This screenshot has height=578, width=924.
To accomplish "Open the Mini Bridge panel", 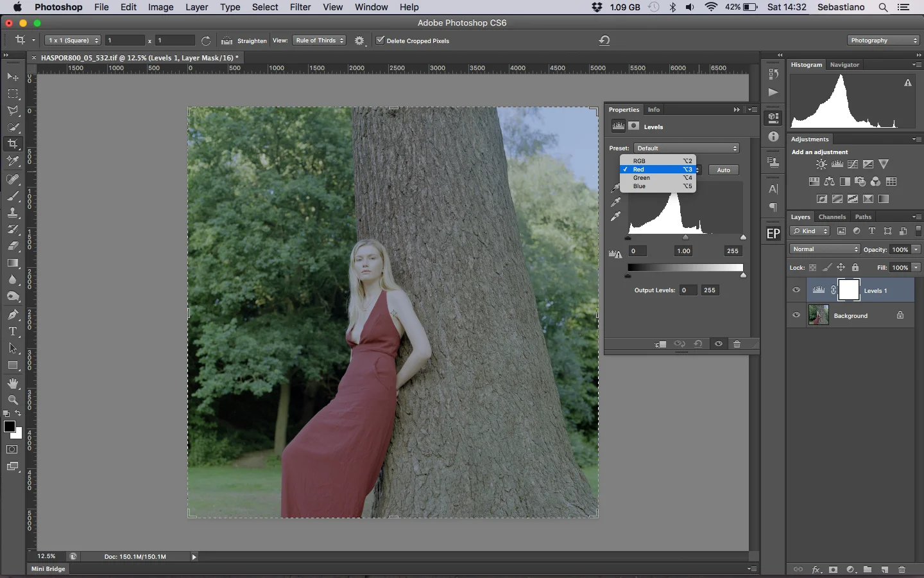I will click(x=49, y=569).
